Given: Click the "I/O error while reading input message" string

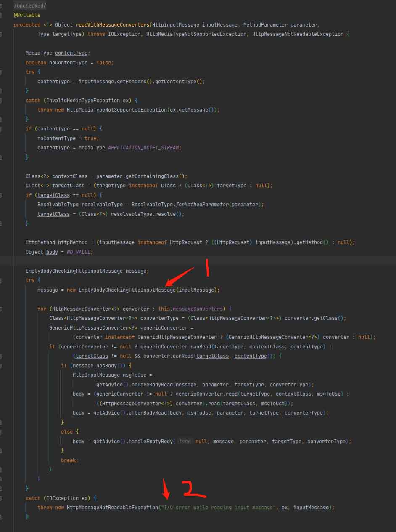Looking at the screenshot, I should point(218,508).
